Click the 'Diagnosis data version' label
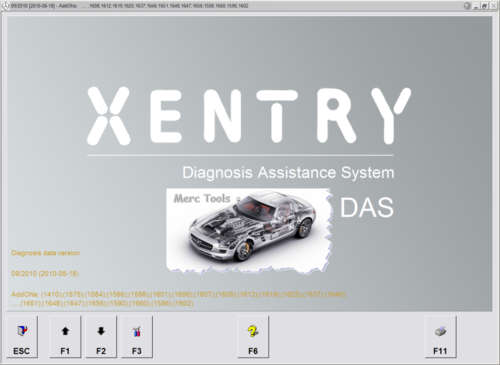The height and width of the screenshot is (365, 500). coord(45,253)
